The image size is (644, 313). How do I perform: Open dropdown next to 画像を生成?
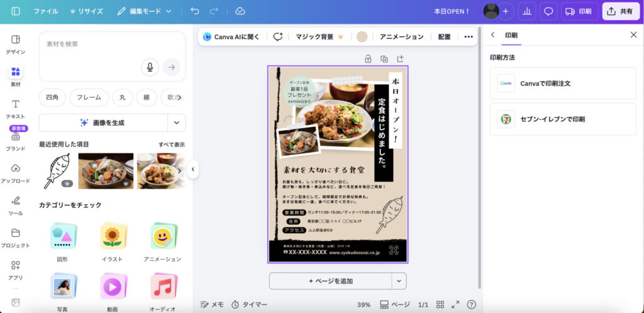[176, 123]
